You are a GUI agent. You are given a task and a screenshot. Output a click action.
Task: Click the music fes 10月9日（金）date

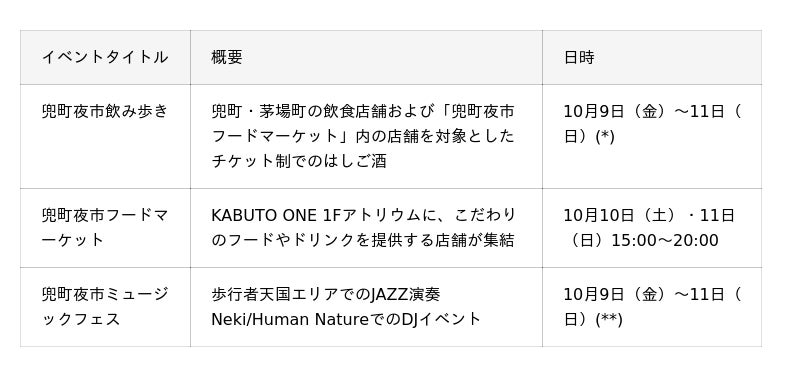click(x=618, y=294)
